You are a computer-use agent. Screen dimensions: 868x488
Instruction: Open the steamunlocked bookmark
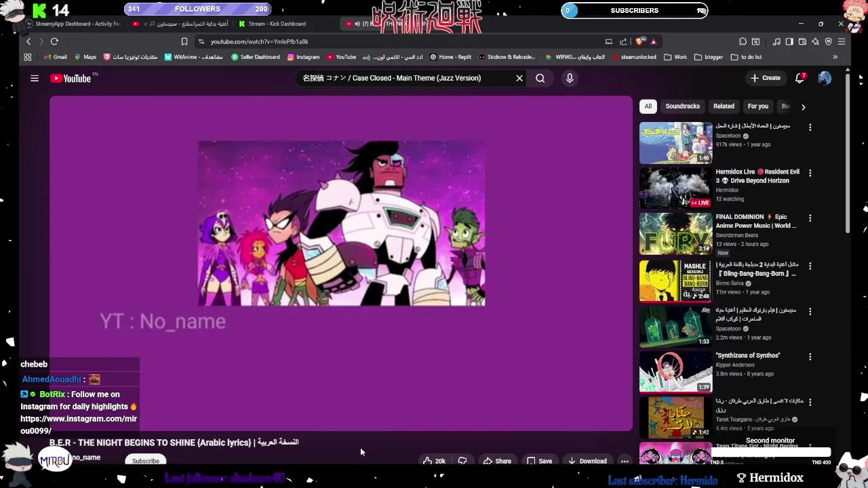pos(634,58)
